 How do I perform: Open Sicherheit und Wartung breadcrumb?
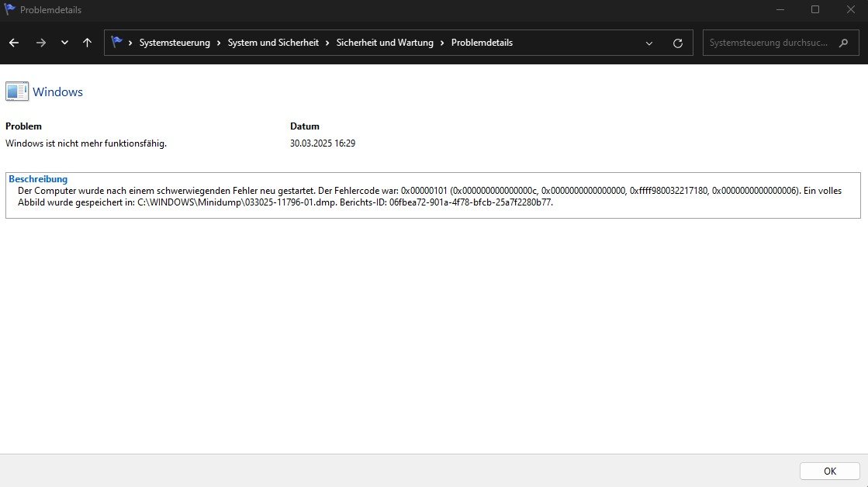[385, 43]
